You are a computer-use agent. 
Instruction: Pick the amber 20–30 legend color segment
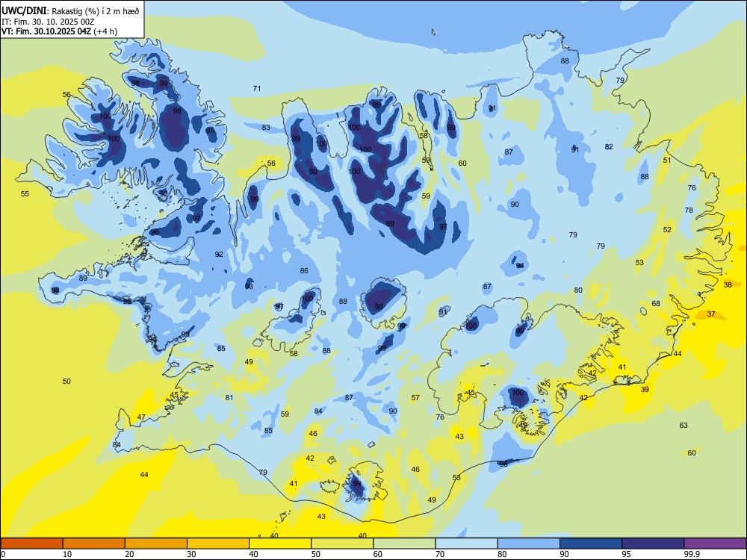click(156, 544)
